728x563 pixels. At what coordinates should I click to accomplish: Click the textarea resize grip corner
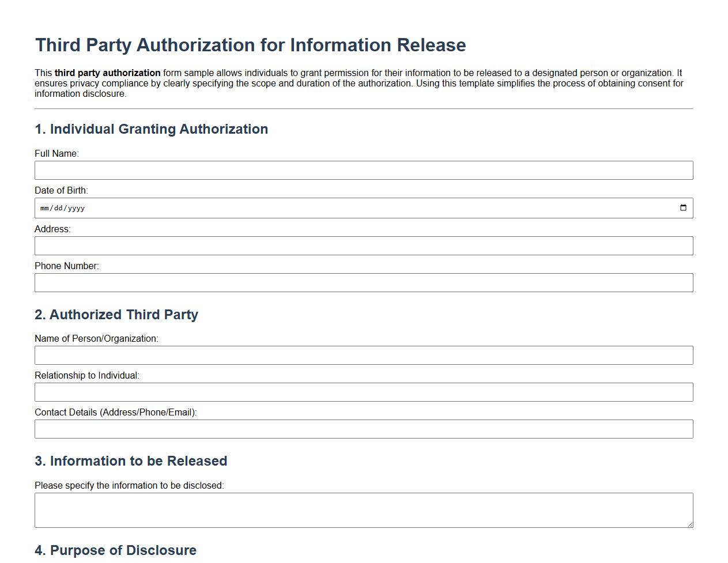tap(691, 525)
